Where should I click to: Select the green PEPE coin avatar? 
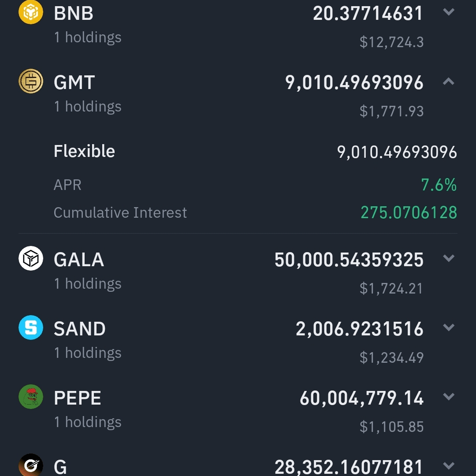coord(30,397)
